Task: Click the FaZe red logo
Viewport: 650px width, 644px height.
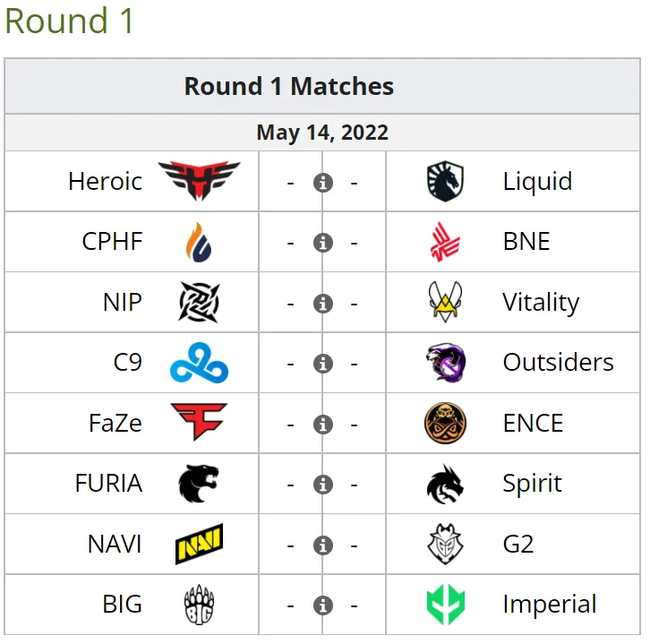Action: tap(199, 422)
